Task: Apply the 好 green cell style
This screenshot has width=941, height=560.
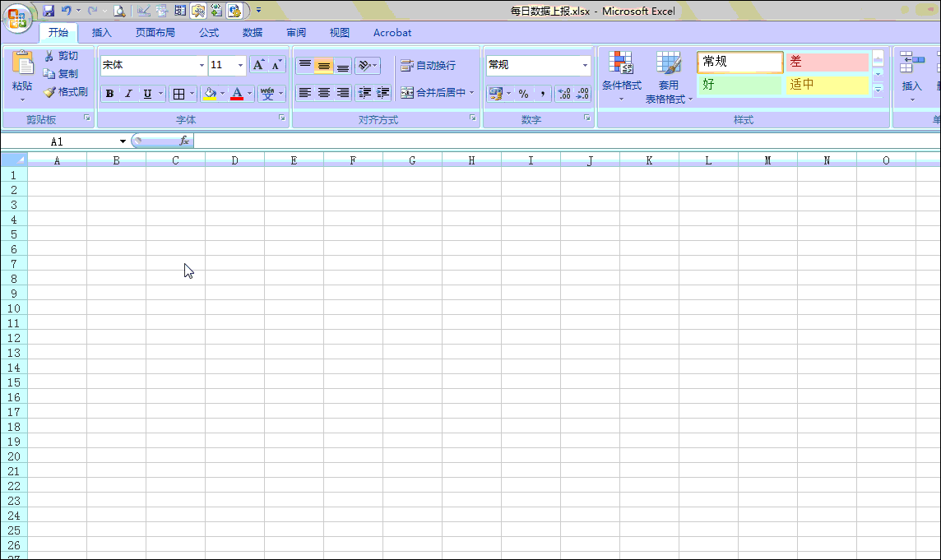Action: point(739,85)
